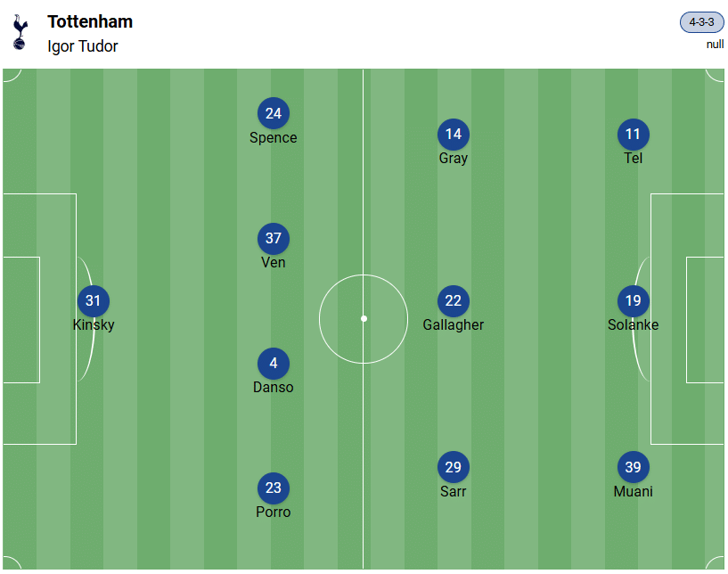Click the Solanke name label
This screenshot has height=574, width=728.
click(634, 325)
